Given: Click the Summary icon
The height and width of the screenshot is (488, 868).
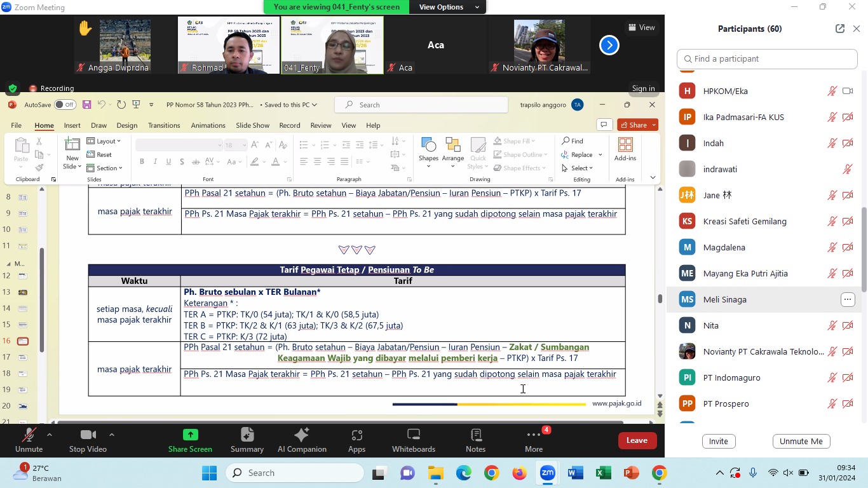Looking at the screenshot, I should 247,435.
